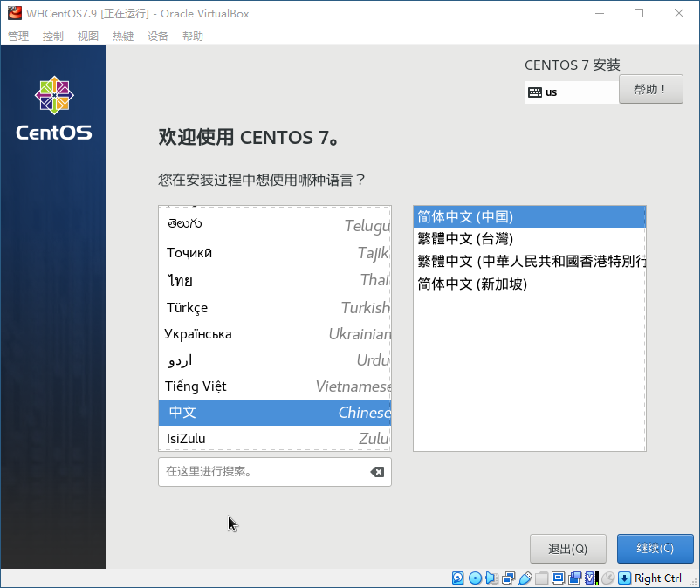
Task: Click the USB devices status icon
Action: (x=525, y=578)
